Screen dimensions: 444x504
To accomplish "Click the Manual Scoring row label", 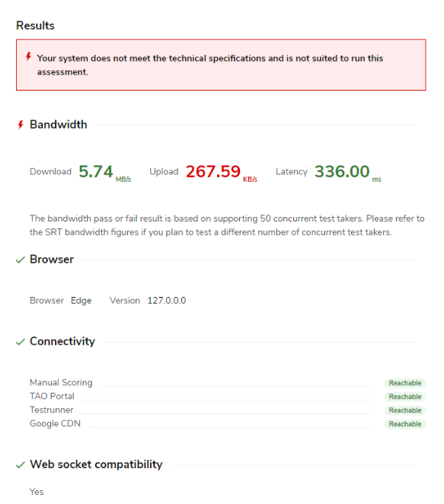I will click(x=61, y=382).
